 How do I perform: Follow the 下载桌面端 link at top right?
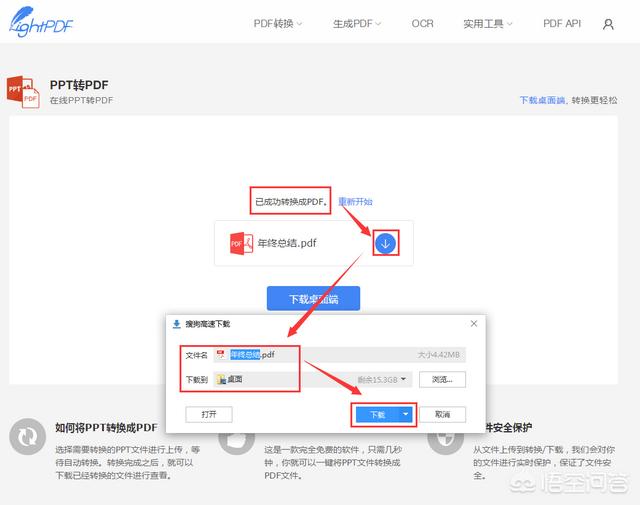[542, 100]
